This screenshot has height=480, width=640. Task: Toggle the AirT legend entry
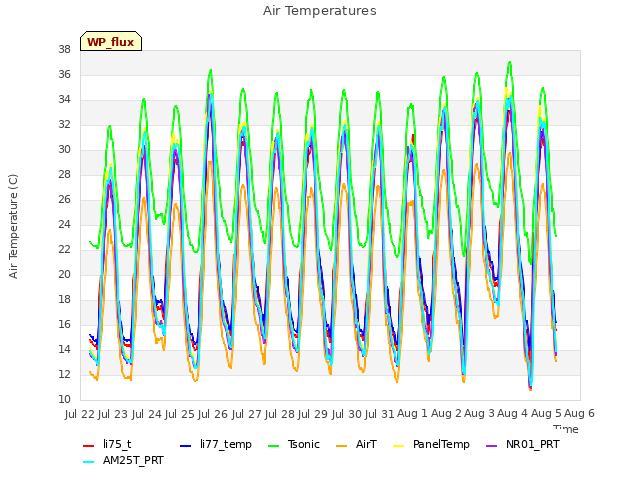click(356, 444)
